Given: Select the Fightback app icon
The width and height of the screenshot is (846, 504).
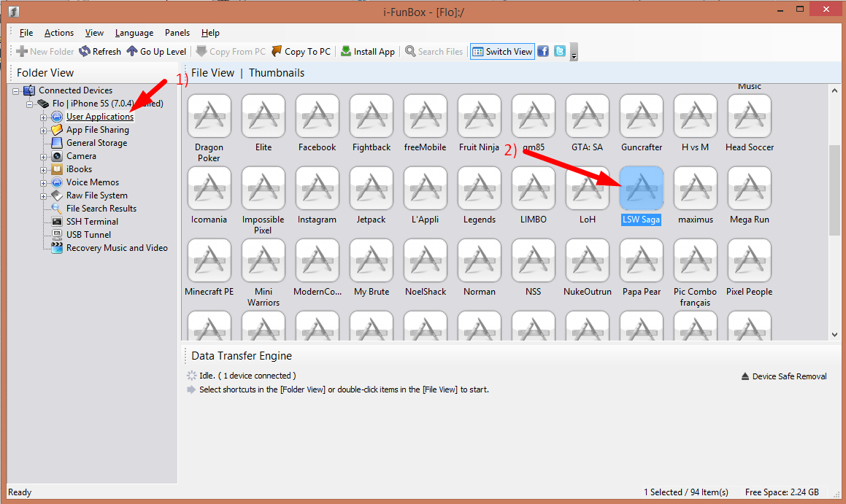Looking at the screenshot, I should click(372, 116).
